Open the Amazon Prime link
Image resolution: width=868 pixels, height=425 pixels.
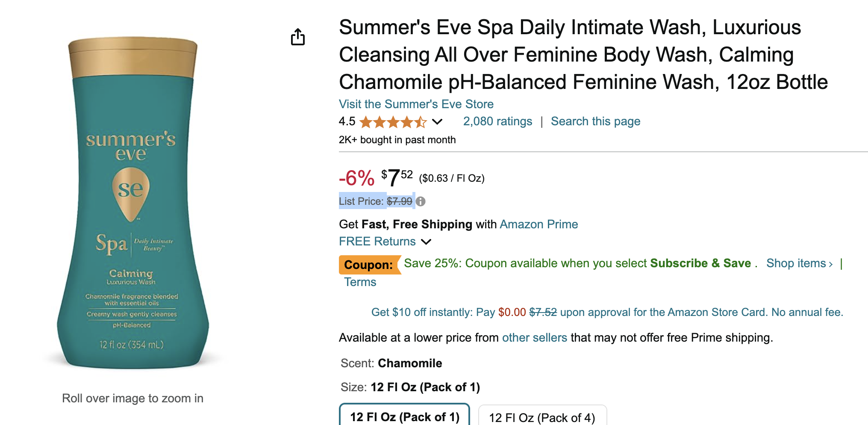point(538,224)
